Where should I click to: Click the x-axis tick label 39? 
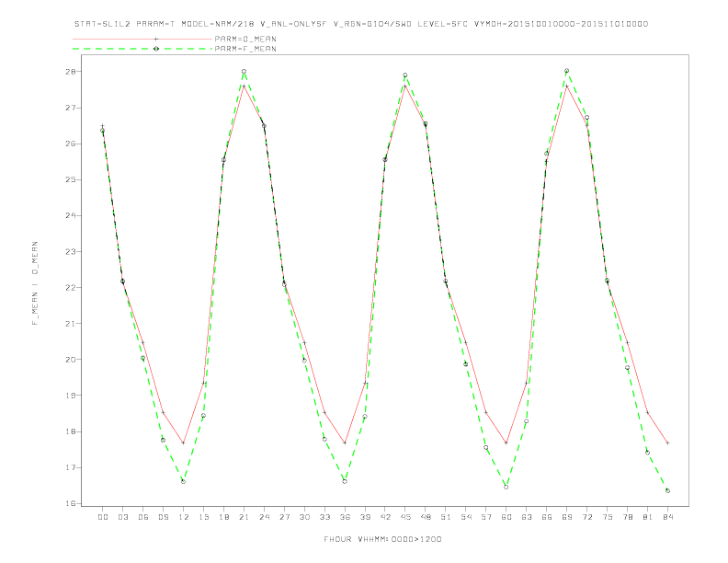(x=365, y=517)
